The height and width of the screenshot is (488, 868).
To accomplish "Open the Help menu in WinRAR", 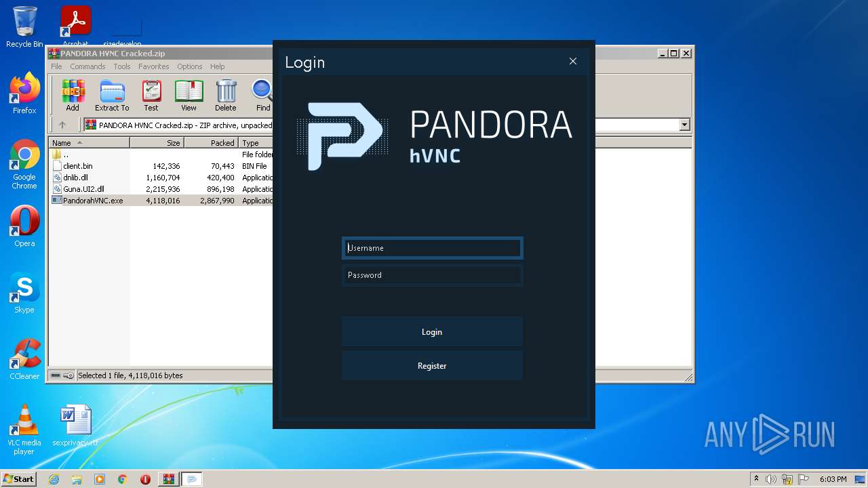I will [217, 66].
